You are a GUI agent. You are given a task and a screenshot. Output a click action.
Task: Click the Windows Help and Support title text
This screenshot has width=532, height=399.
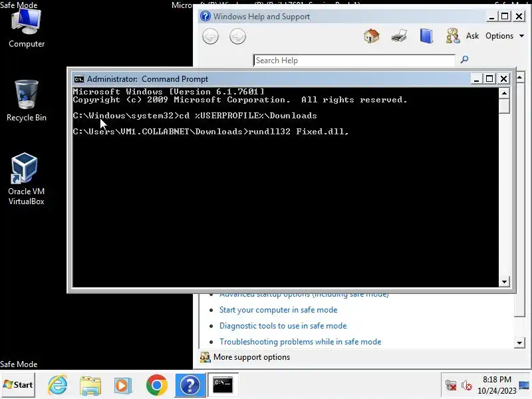[x=261, y=16]
